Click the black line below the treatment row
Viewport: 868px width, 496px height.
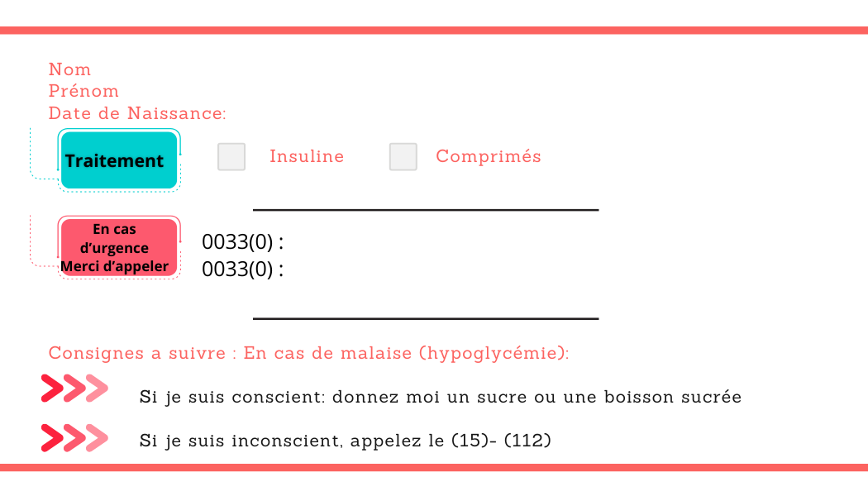point(426,210)
